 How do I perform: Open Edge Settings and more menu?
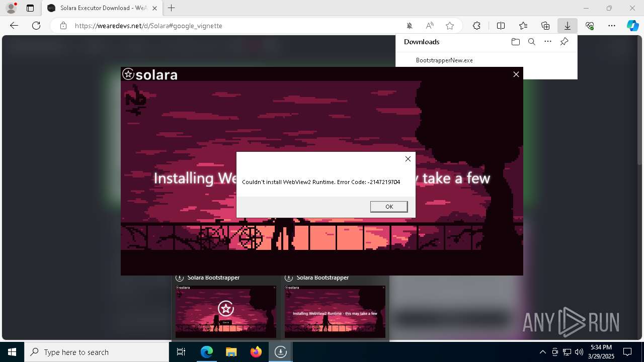(612, 26)
